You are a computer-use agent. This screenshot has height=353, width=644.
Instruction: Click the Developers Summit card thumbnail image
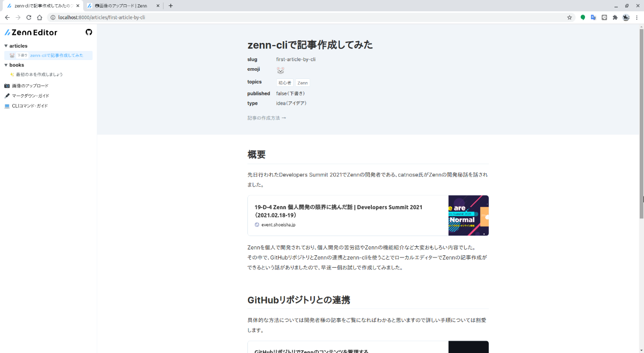[469, 216]
